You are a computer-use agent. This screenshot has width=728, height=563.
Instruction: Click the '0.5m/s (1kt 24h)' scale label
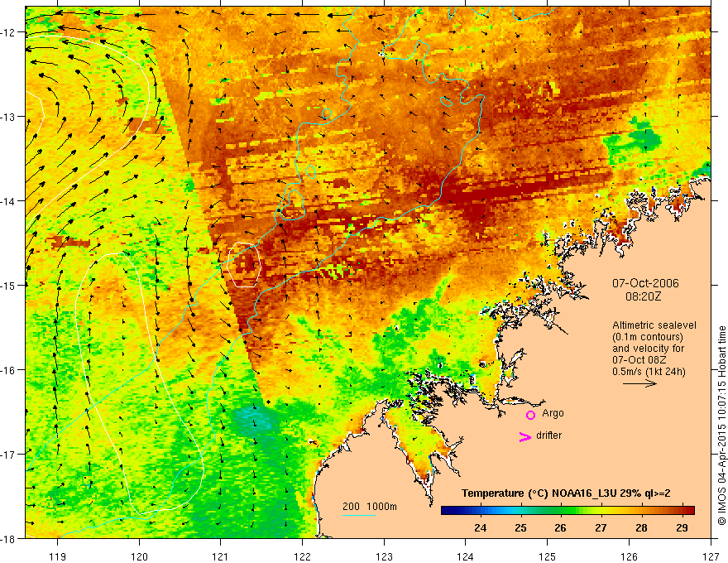[649, 372]
